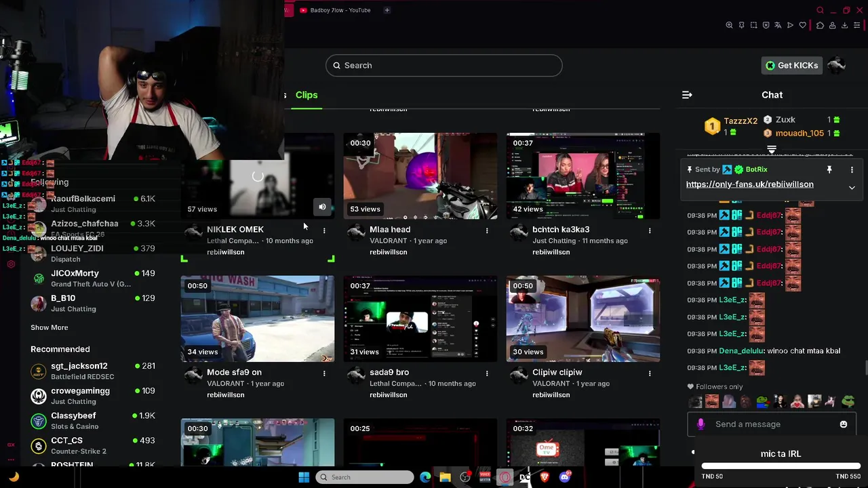Open the only-fans.uk/rebiiwillson link
Viewport: 868px width, 488px height.
(x=749, y=184)
